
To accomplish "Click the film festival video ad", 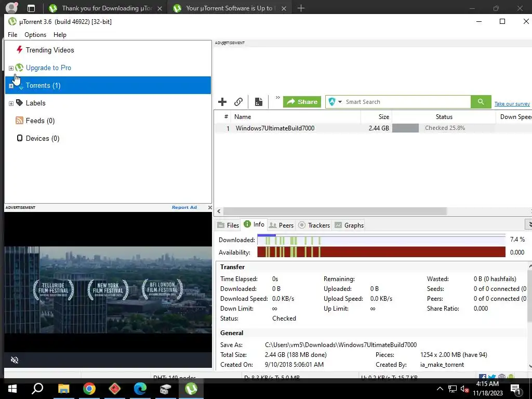I will point(108,290).
